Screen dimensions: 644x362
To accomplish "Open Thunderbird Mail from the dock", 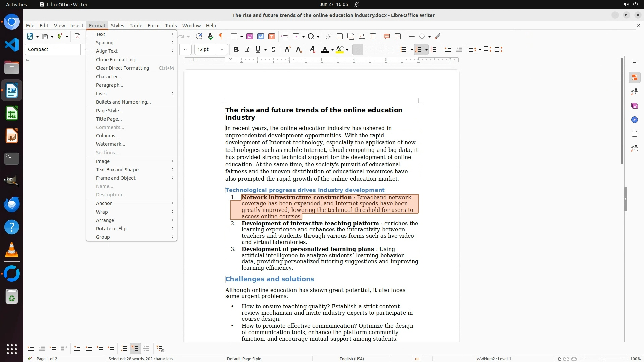I will coord(12,204).
